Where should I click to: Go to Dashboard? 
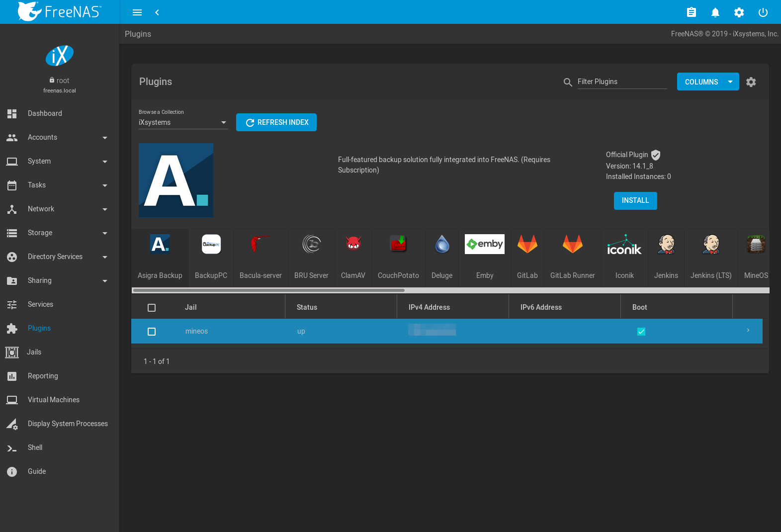pyautogui.click(x=60, y=113)
